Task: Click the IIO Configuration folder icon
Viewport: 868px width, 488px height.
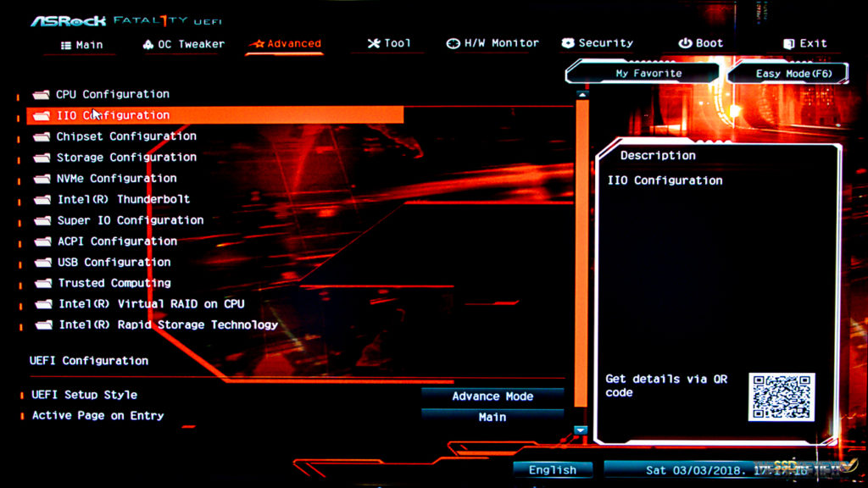Action: 42,115
